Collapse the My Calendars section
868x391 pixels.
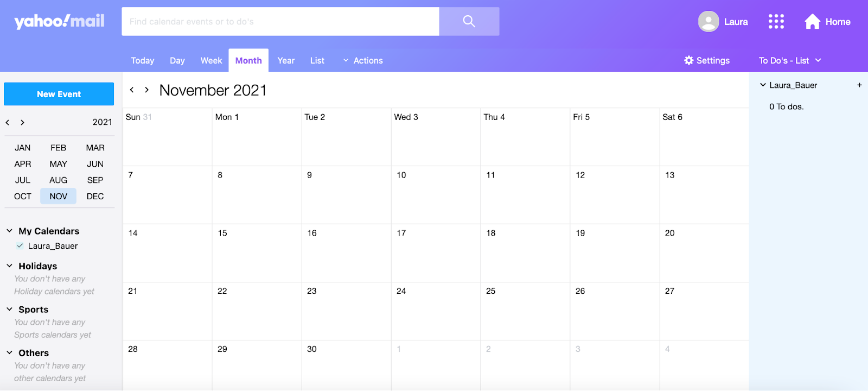9,231
